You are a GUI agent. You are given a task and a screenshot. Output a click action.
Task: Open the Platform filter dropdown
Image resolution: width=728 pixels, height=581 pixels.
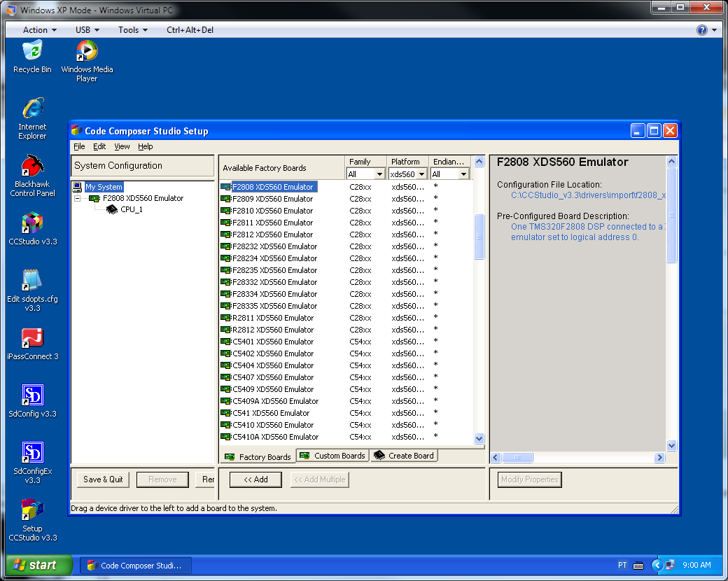click(x=421, y=174)
